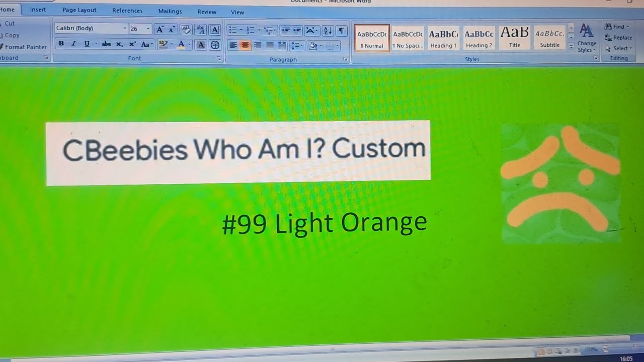Screen dimensions: 644x362
Task: Toggle Bold formatting
Action: coord(61,44)
